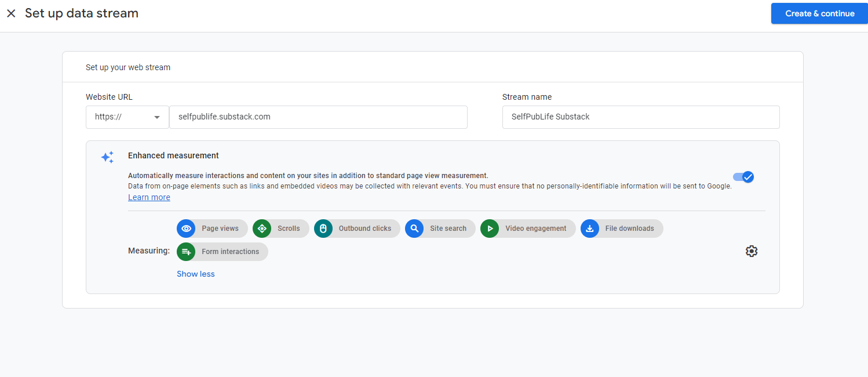Click the Enhanced measurement sparkle icon
Image resolution: width=868 pixels, height=377 pixels.
[x=107, y=157]
